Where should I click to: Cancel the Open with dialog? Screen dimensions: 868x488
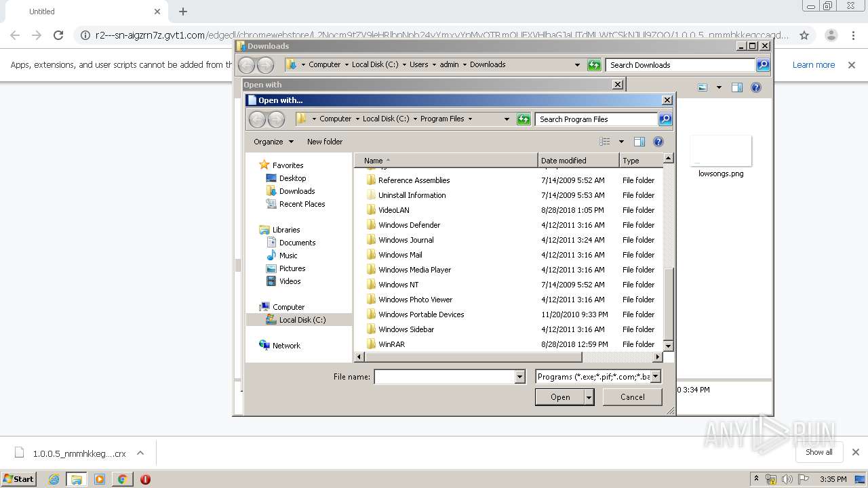[x=633, y=397]
